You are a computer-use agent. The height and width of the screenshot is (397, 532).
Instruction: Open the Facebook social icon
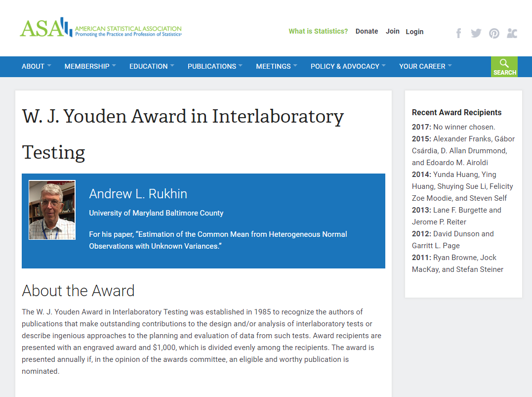(x=458, y=33)
